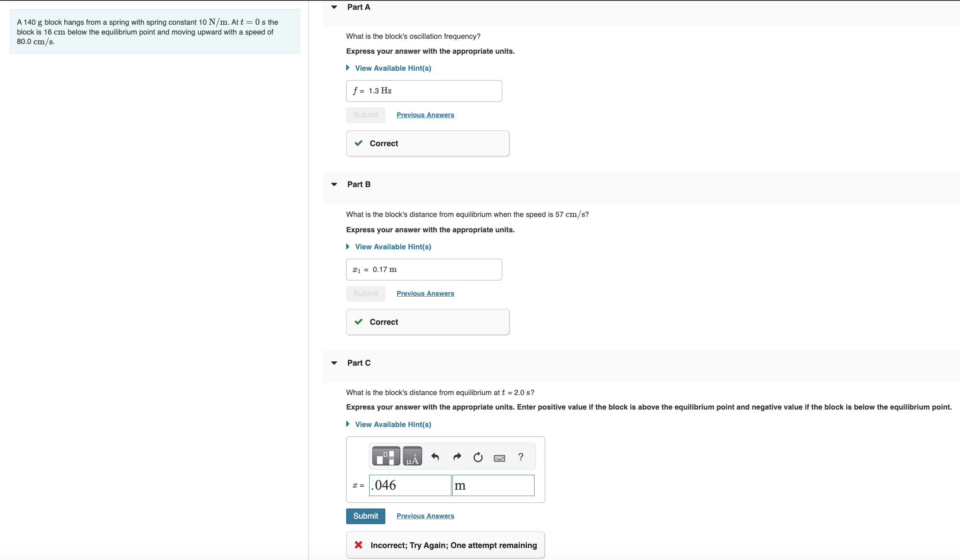Click the question mark help icon
Screen dimensions: 960x560
[x=520, y=457]
